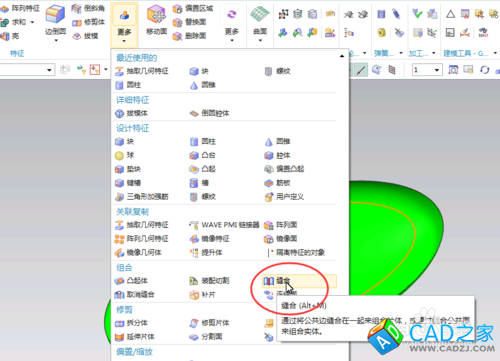Expand the 建模工具 - G... group dropdown

(x=495, y=53)
